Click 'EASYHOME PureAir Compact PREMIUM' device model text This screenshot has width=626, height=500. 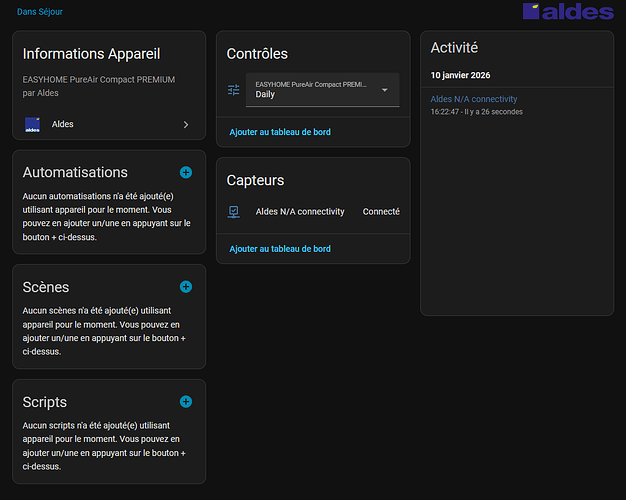(x=99, y=79)
